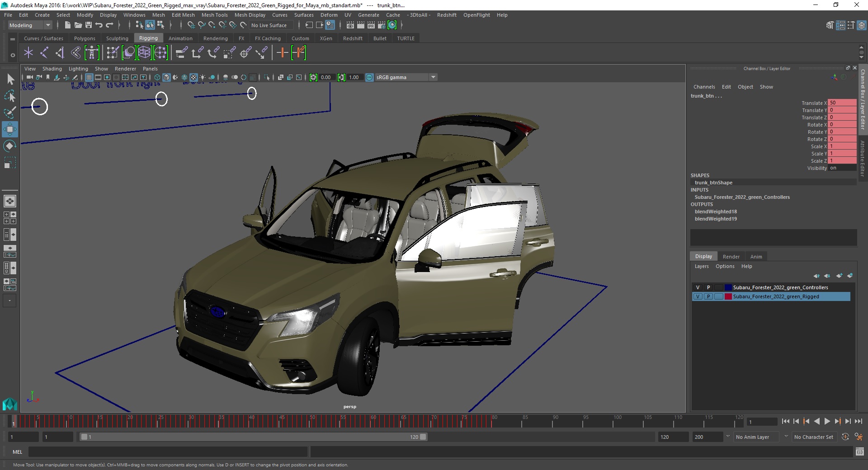Undo the last action
868x470 pixels.
point(99,25)
